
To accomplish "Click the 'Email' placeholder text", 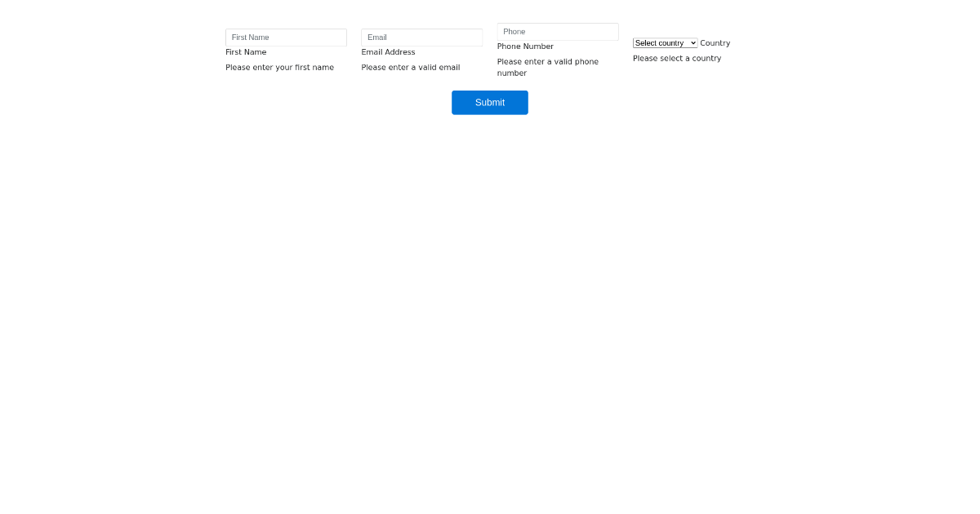I will click(377, 38).
